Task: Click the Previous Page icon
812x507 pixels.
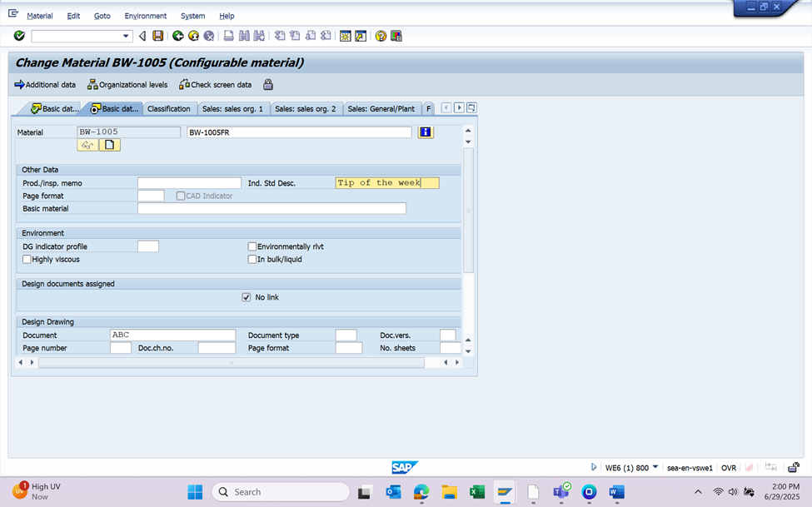Action: coord(295,36)
